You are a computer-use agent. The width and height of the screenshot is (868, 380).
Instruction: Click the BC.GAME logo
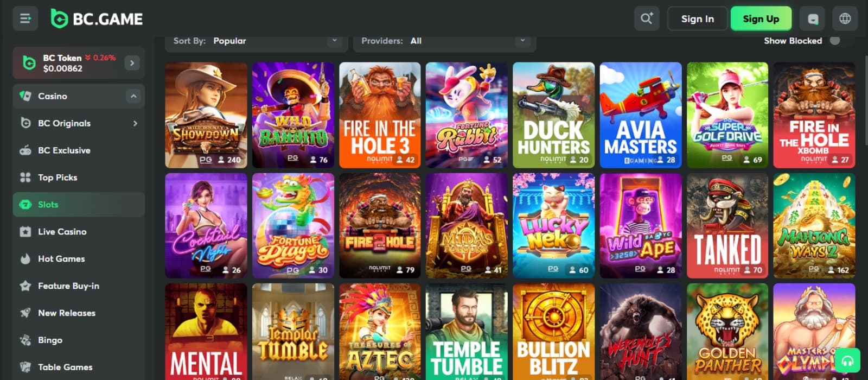pyautogui.click(x=97, y=19)
